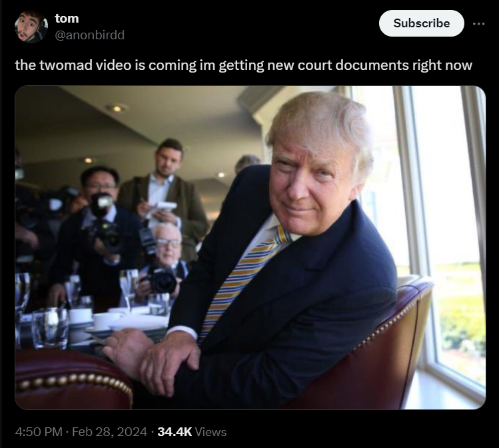
Task: Open the more options ellipsis menu
Action: (478, 23)
